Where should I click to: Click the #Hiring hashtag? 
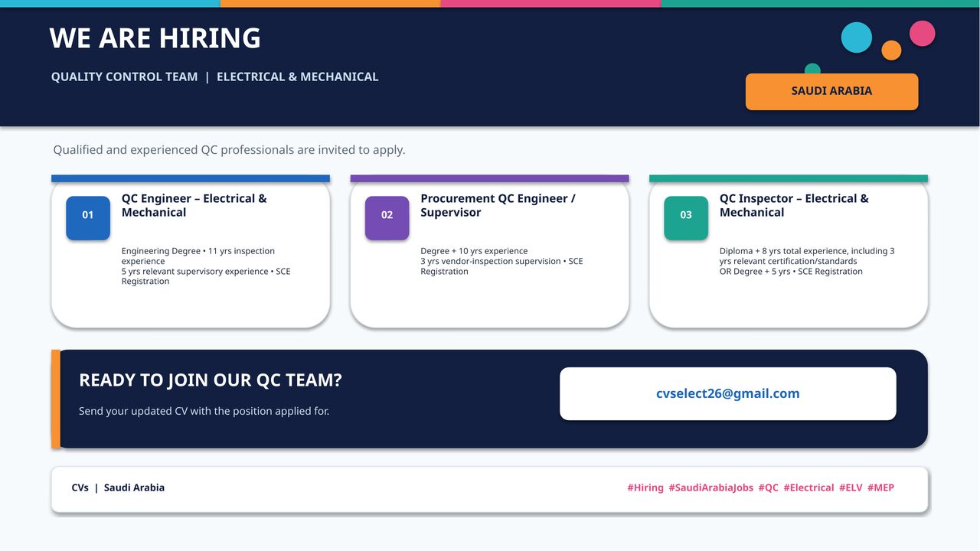(x=645, y=487)
